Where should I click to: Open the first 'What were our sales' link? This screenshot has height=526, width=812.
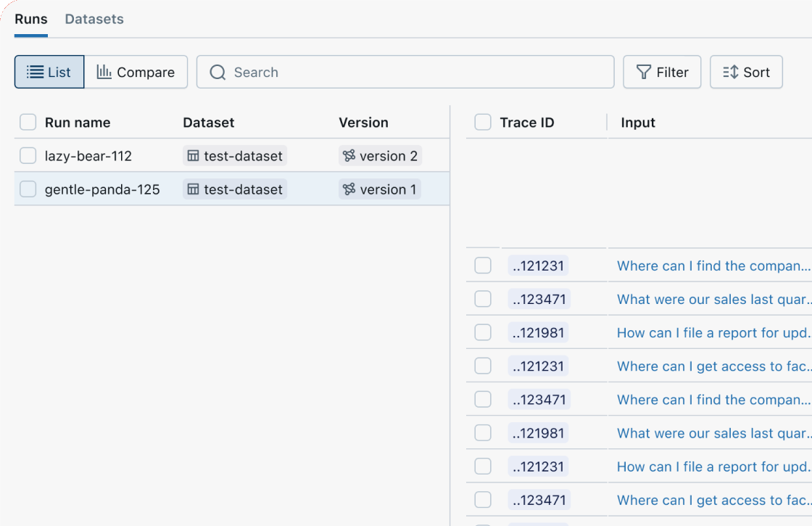[713, 300]
